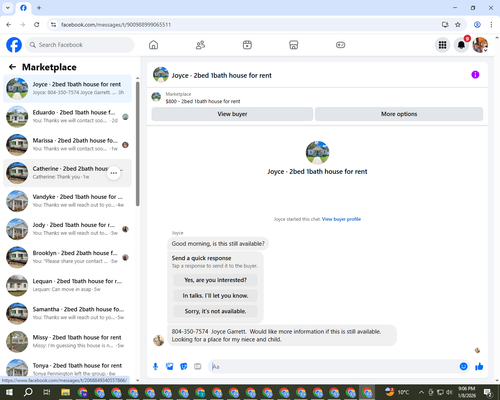Screen dimensions: 500x400
Task: Click the browser address bar URL
Action: click(116, 25)
